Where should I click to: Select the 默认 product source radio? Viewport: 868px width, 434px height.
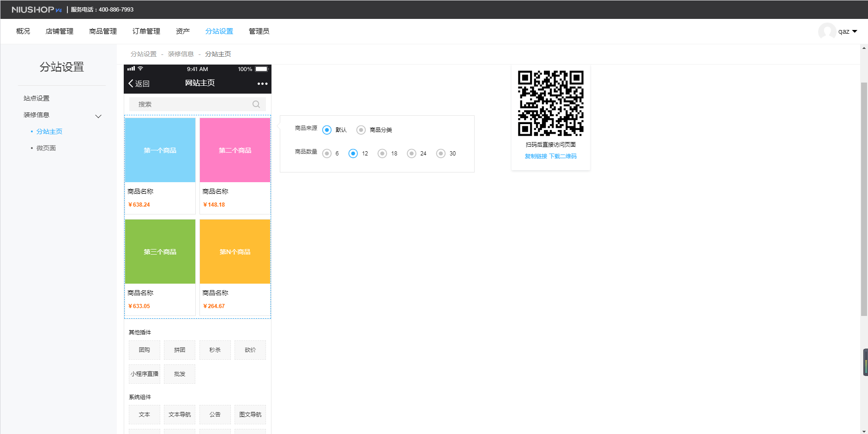pyautogui.click(x=327, y=130)
